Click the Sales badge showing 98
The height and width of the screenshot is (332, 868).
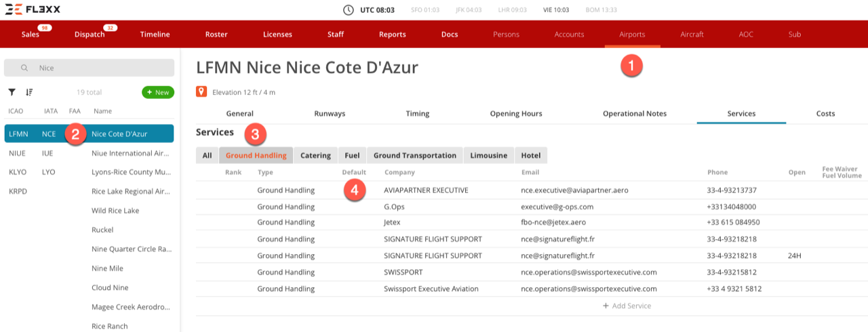45,28
